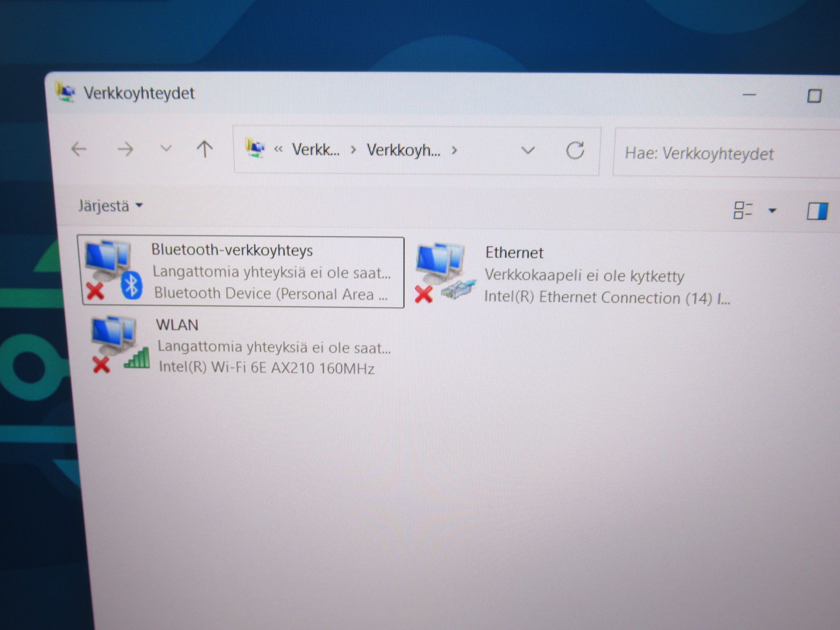The width and height of the screenshot is (840, 630).
Task: Click the address bar network folder icon
Action: pos(255,148)
